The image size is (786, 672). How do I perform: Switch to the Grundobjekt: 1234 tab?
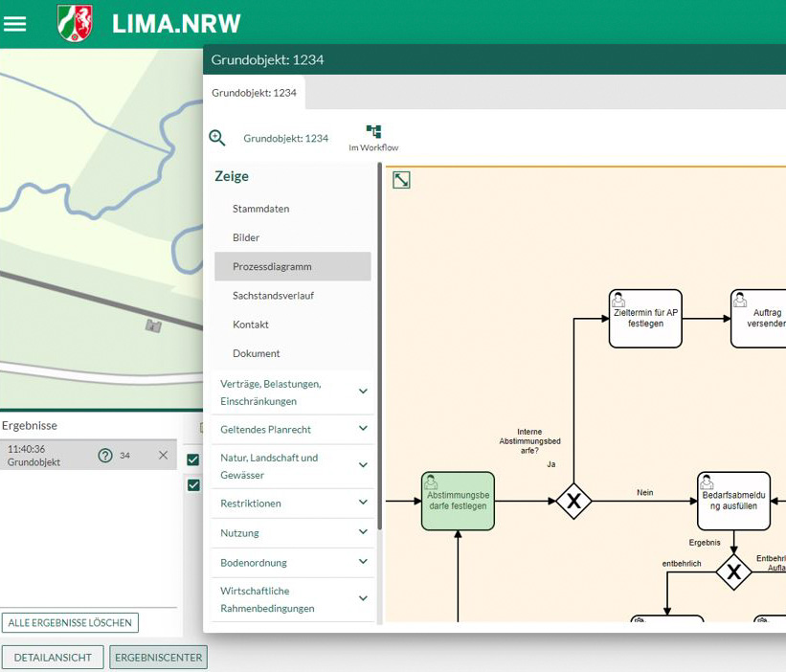coord(256,93)
